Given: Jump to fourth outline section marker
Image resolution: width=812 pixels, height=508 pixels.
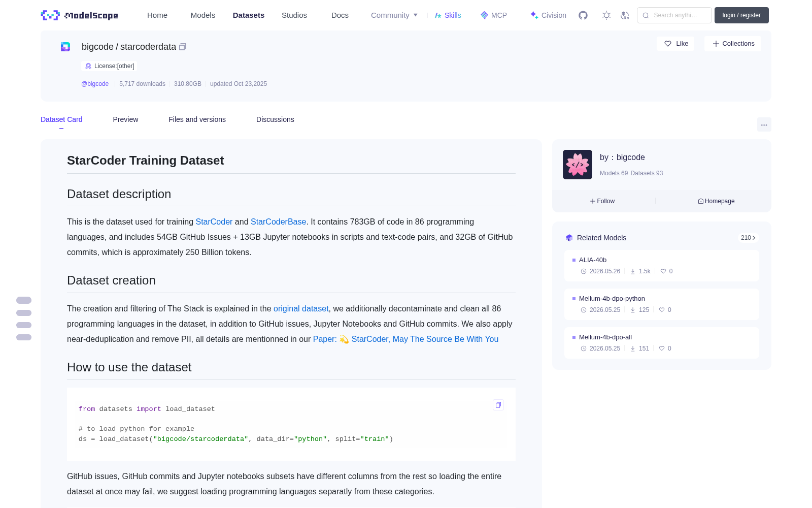Looking at the screenshot, I should [x=24, y=337].
